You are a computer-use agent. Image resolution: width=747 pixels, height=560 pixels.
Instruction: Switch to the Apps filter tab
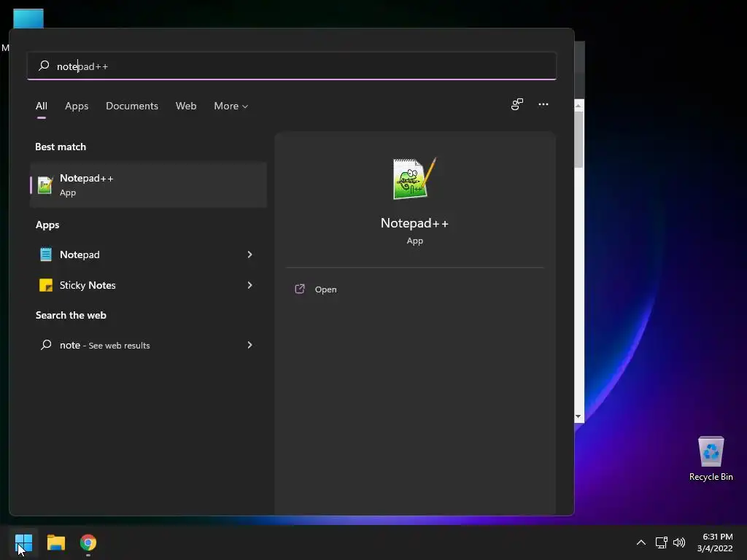pyautogui.click(x=77, y=106)
